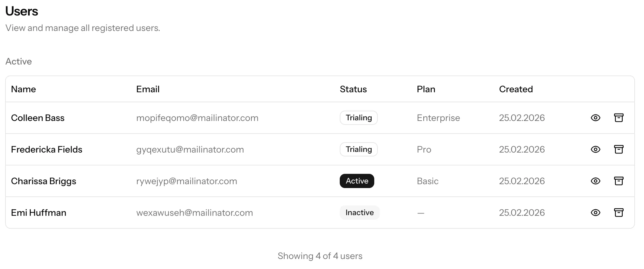Viewport: 644px width, 269px height.
Task: Click the Inactive badge for Emi Huffman
Action: point(359,213)
